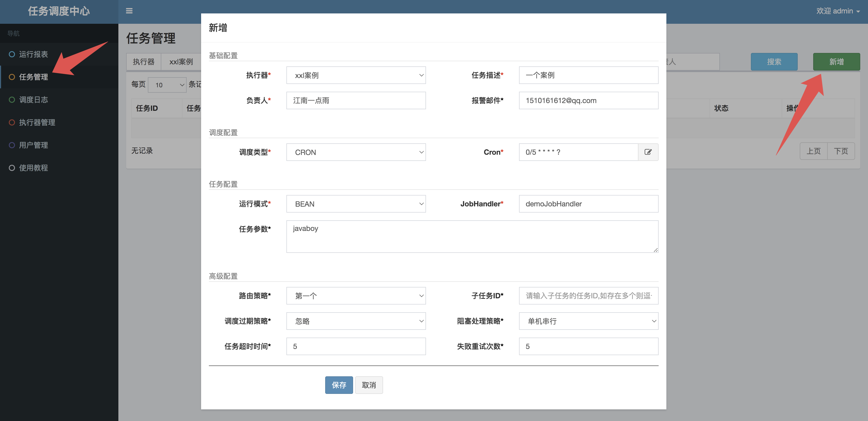Expand the 路由策略 dropdown
868x421 pixels.
356,296
